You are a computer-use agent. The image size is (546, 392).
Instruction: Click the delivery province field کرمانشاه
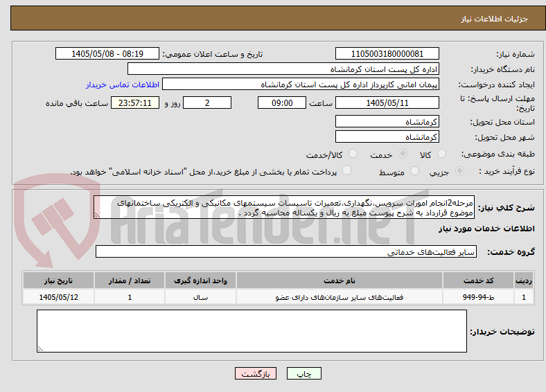click(387, 121)
